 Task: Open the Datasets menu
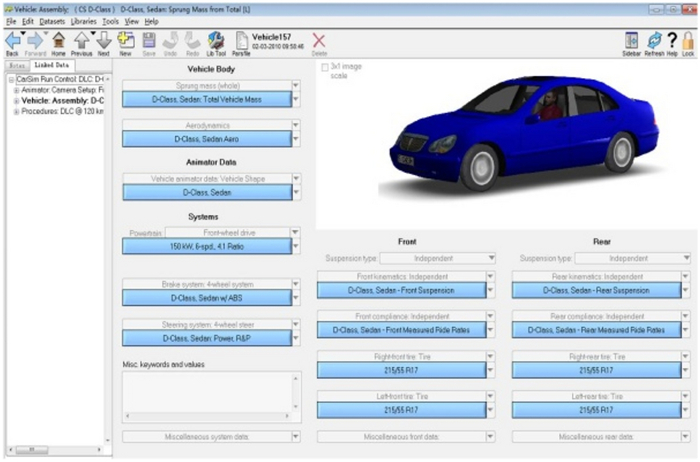[x=52, y=21]
